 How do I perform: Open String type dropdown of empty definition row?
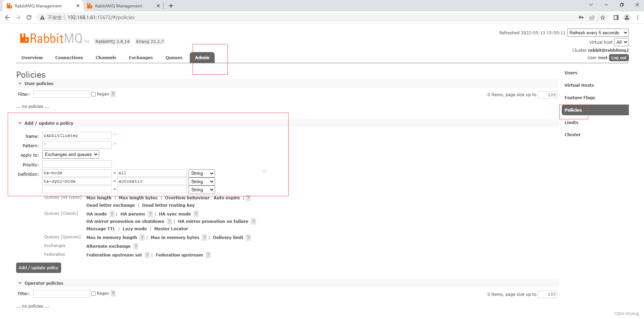tap(202, 190)
